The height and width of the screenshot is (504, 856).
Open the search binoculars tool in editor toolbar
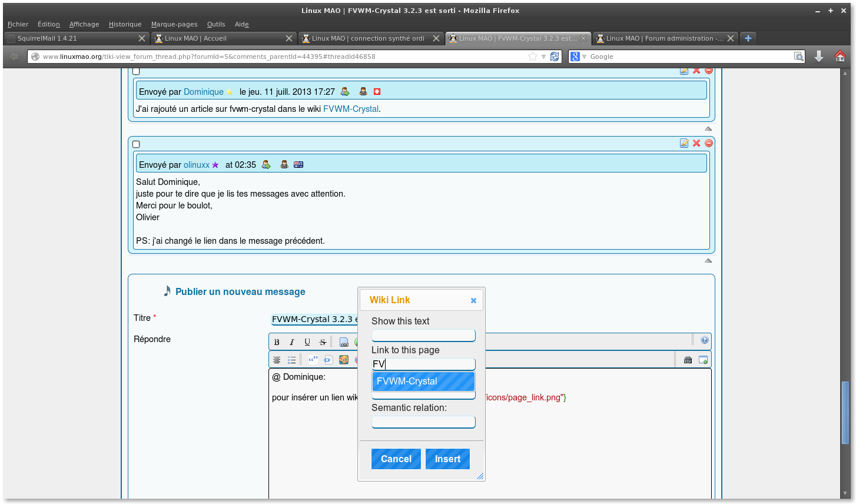click(x=688, y=360)
